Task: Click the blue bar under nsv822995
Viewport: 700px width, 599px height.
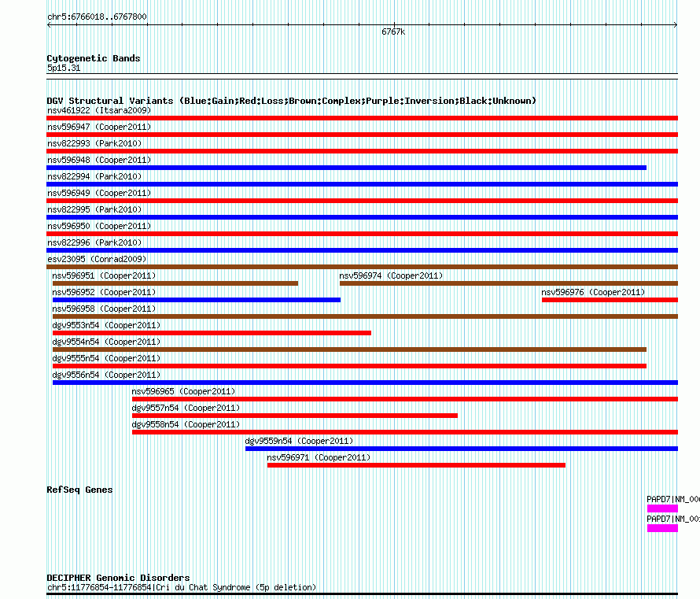Action: [x=362, y=217]
